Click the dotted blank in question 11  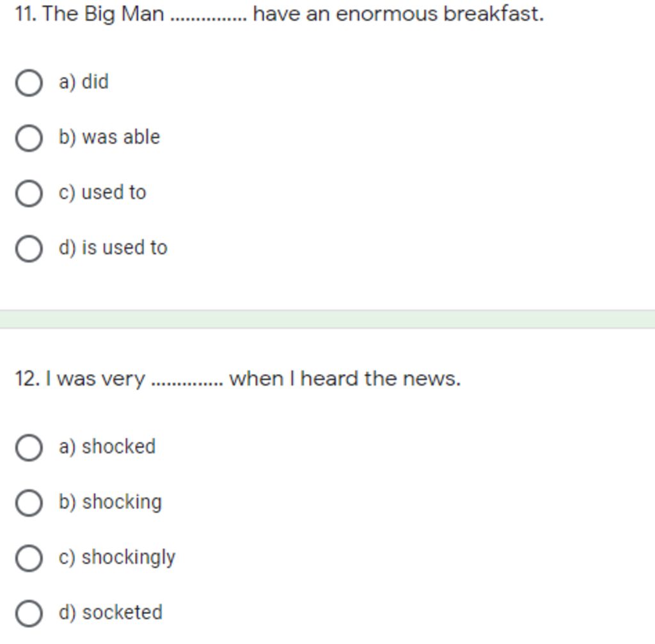pyautogui.click(x=209, y=15)
